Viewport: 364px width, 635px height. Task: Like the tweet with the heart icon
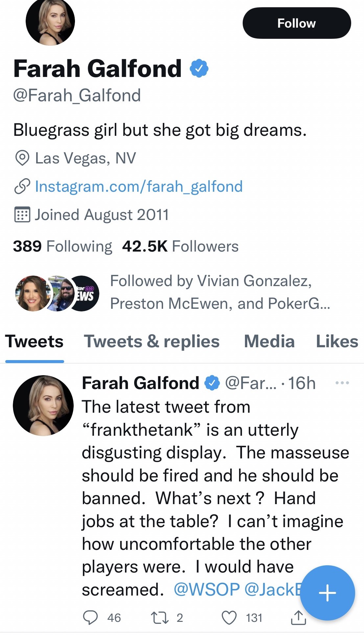coord(229,618)
